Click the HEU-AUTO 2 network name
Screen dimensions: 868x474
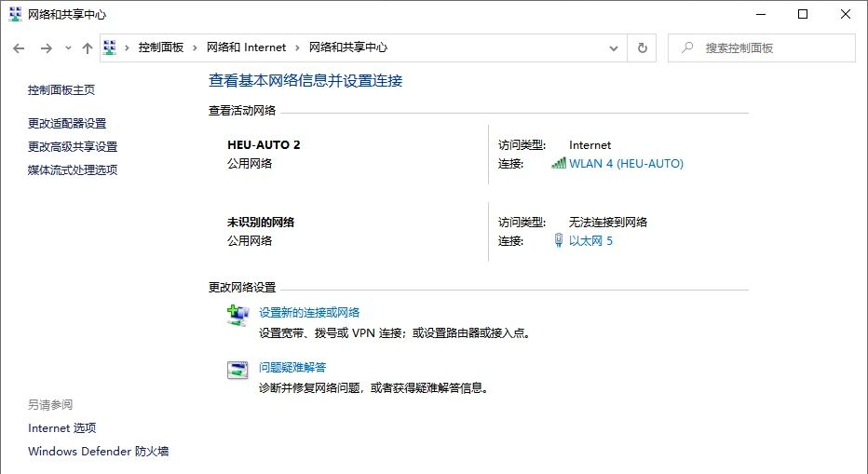coord(264,145)
